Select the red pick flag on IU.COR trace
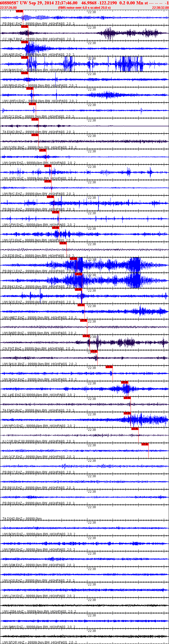The image size is (169, 644). [x=135, y=429]
